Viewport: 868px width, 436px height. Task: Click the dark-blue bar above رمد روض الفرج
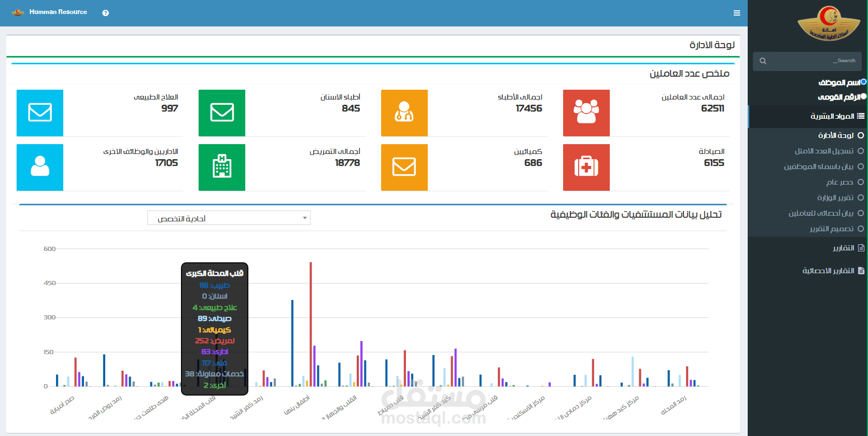104,370
